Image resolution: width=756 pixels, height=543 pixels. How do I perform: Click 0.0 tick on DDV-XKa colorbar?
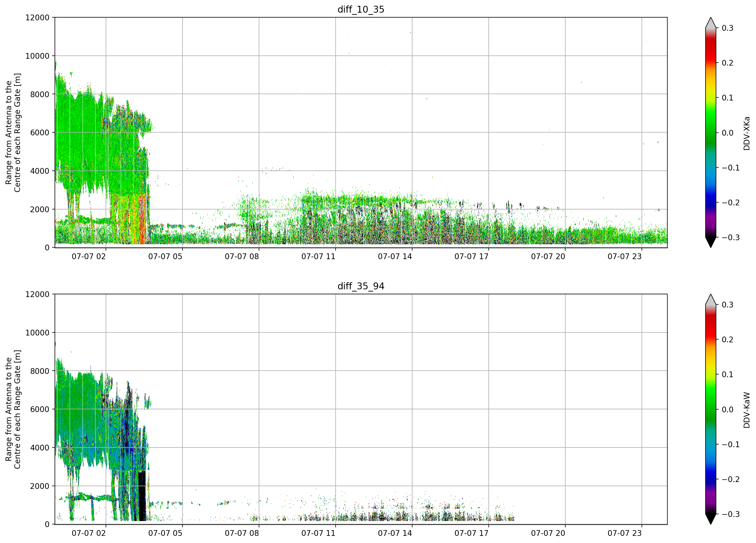pos(727,133)
